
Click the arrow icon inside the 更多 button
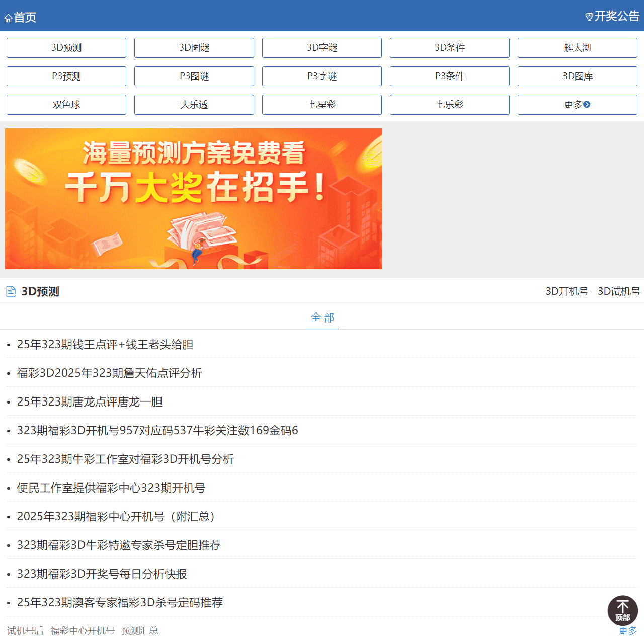[x=587, y=105]
